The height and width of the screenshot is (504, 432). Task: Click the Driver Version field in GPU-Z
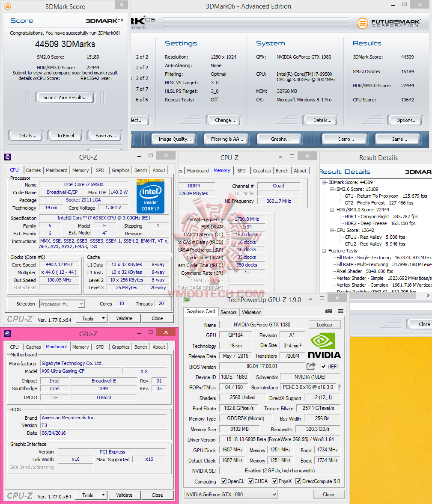[x=280, y=439]
